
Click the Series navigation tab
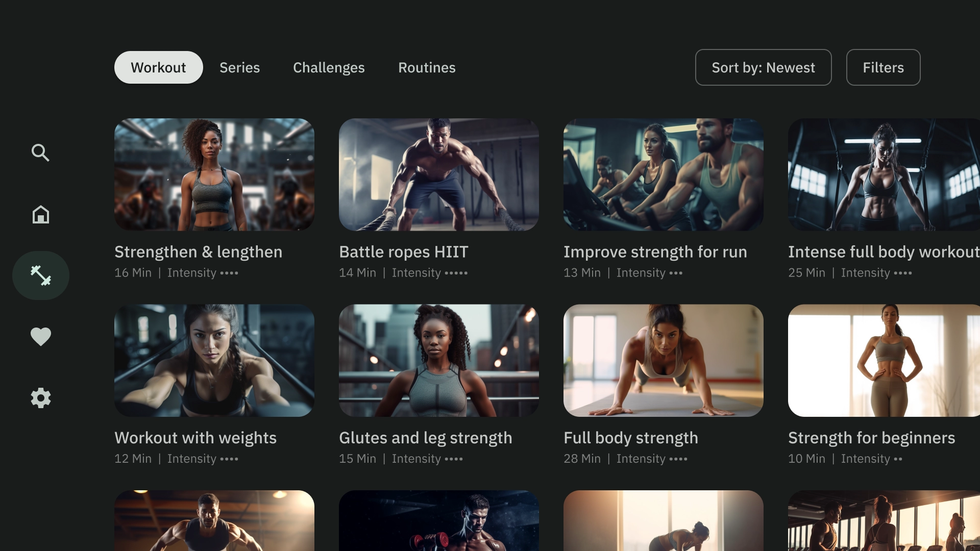coord(239,67)
